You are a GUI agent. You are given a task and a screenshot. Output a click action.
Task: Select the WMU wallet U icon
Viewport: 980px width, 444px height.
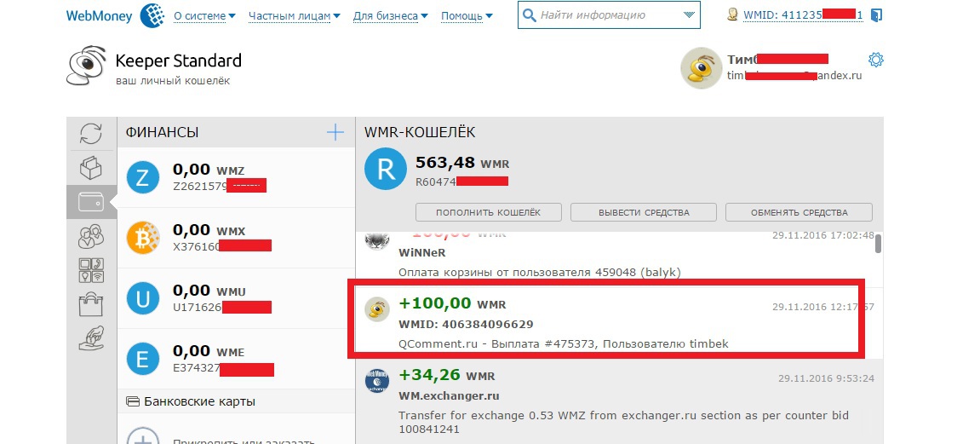[x=143, y=299]
